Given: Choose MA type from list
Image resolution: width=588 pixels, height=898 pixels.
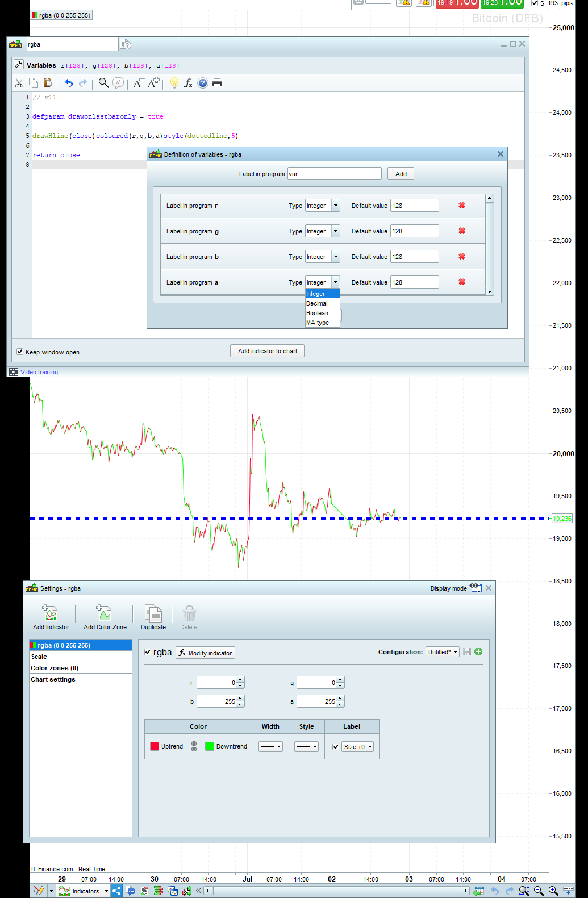Looking at the screenshot, I should click(x=322, y=323).
